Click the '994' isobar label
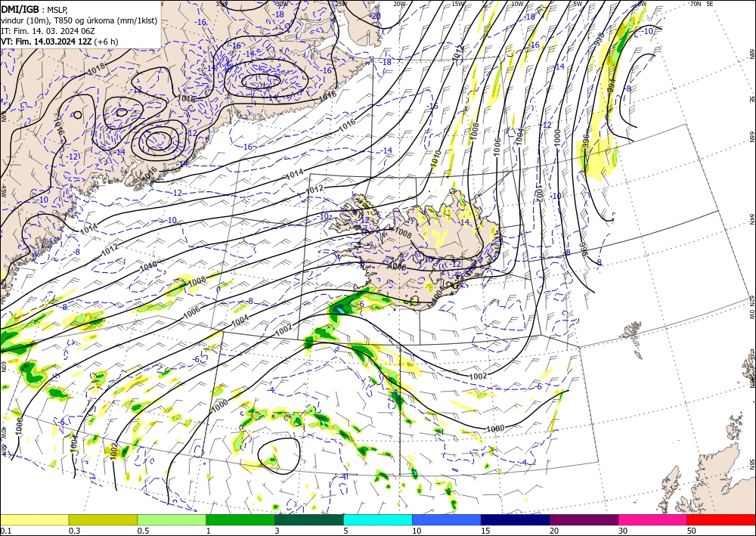The image size is (756, 536). [612, 85]
